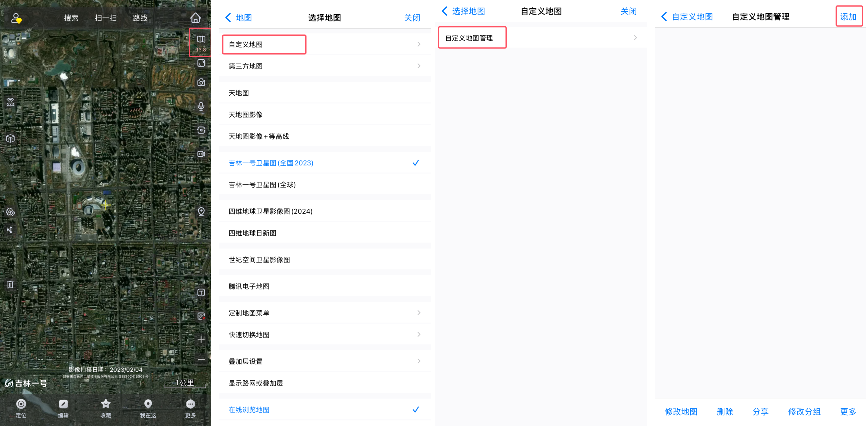Select 天地图 map

325,93
